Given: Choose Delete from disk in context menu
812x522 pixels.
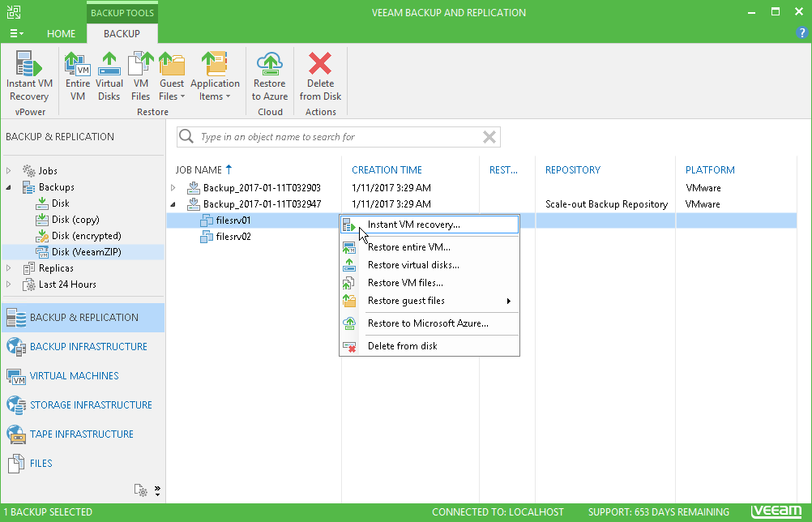Looking at the screenshot, I should 430,346.
